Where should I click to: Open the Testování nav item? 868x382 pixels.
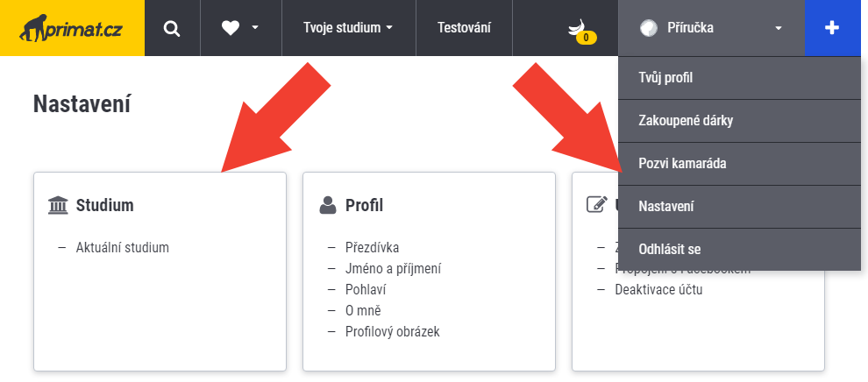pos(464,28)
